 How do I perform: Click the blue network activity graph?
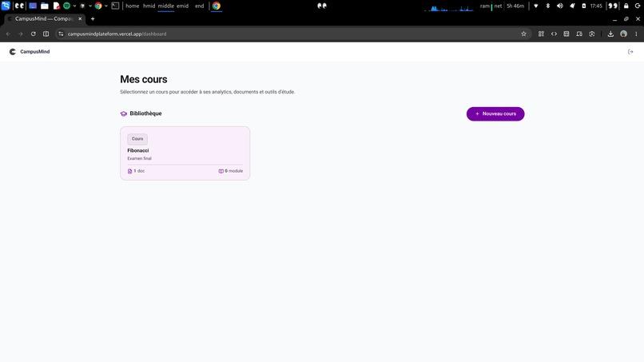pos(451,7)
